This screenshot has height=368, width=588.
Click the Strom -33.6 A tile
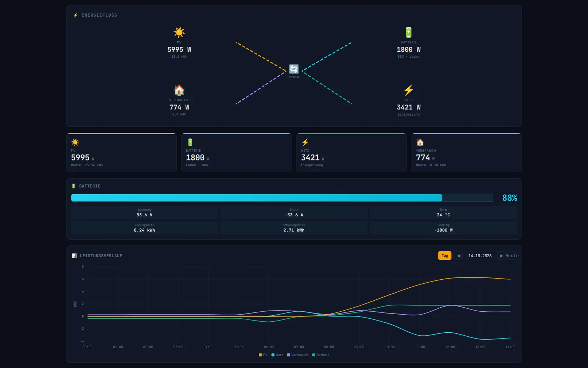pyautogui.click(x=294, y=213)
